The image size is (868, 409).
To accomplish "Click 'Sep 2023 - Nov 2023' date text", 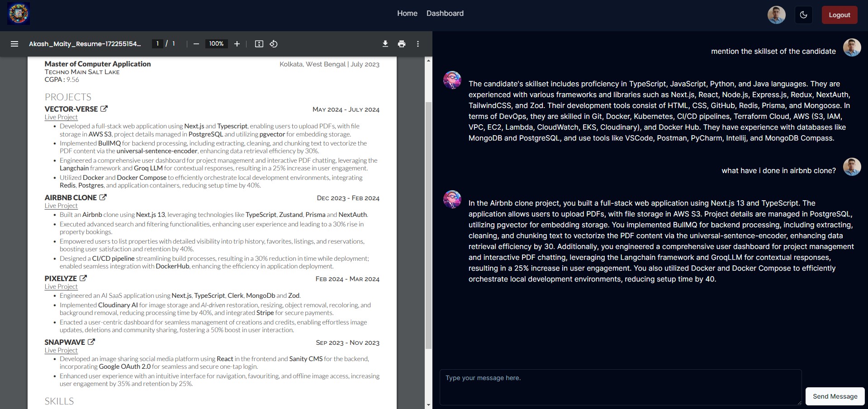I will click(347, 343).
